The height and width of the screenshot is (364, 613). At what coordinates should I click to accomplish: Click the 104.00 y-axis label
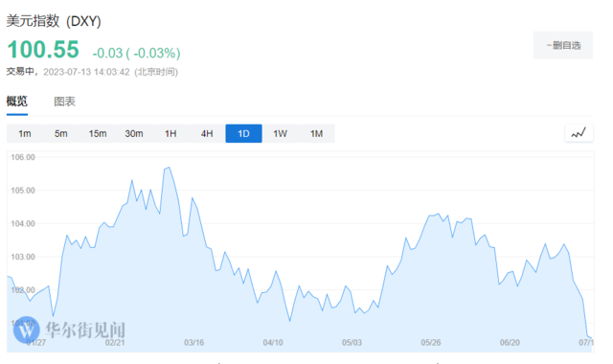click(x=23, y=223)
